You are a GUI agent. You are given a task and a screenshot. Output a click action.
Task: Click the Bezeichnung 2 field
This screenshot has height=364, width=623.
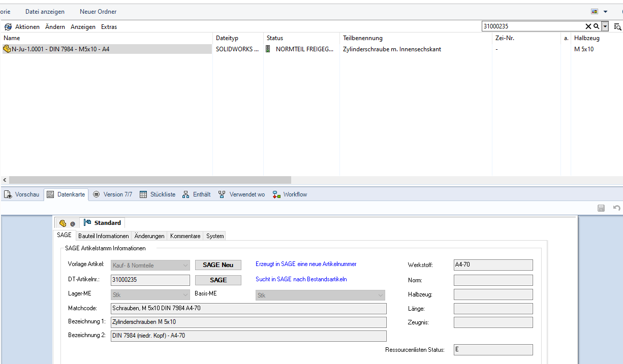[248, 336]
